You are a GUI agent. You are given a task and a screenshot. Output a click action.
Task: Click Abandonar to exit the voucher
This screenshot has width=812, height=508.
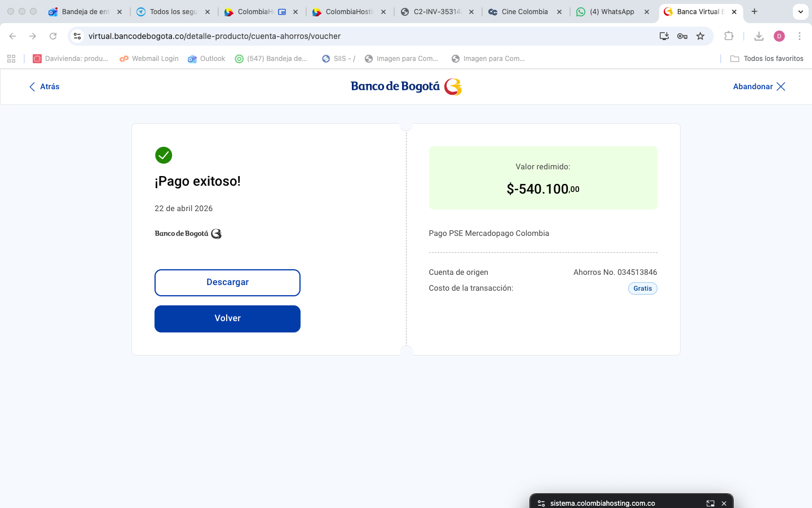(758, 86)
